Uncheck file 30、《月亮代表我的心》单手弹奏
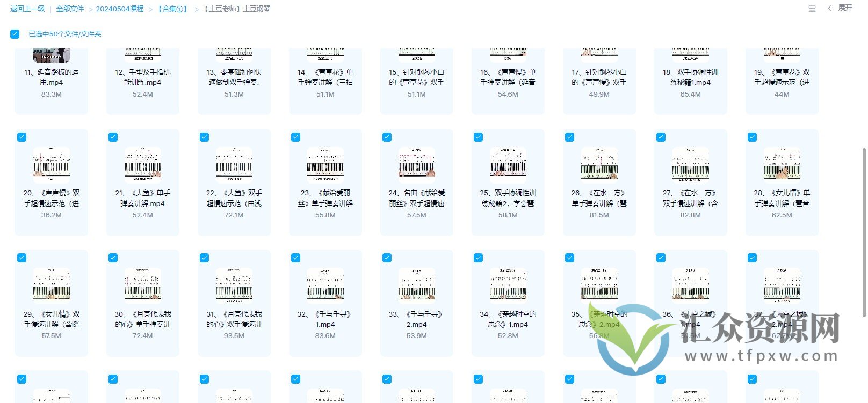The image size is (868, 403). click(113, 258)
